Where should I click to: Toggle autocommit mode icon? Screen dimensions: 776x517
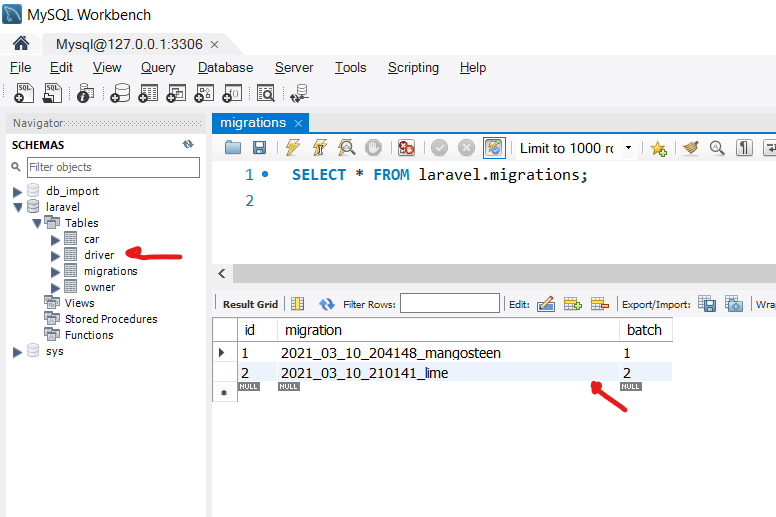pyautogui.click(x=494, y=148)
